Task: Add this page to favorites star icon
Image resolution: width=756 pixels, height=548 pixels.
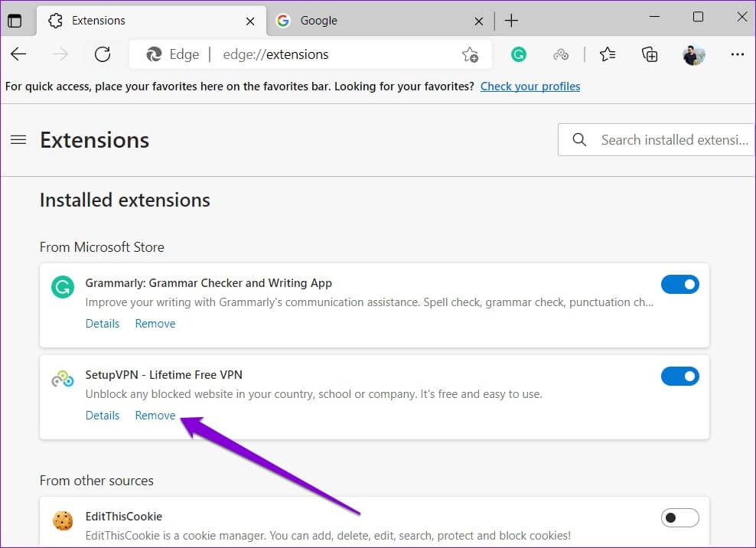Action: [470, 54]
